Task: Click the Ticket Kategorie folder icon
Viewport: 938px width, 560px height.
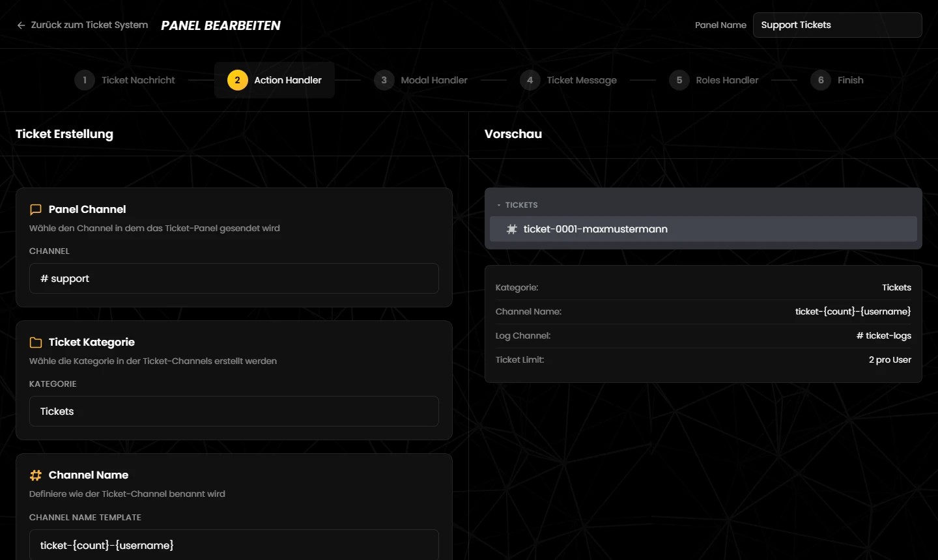Action: [x=36, y=343]
